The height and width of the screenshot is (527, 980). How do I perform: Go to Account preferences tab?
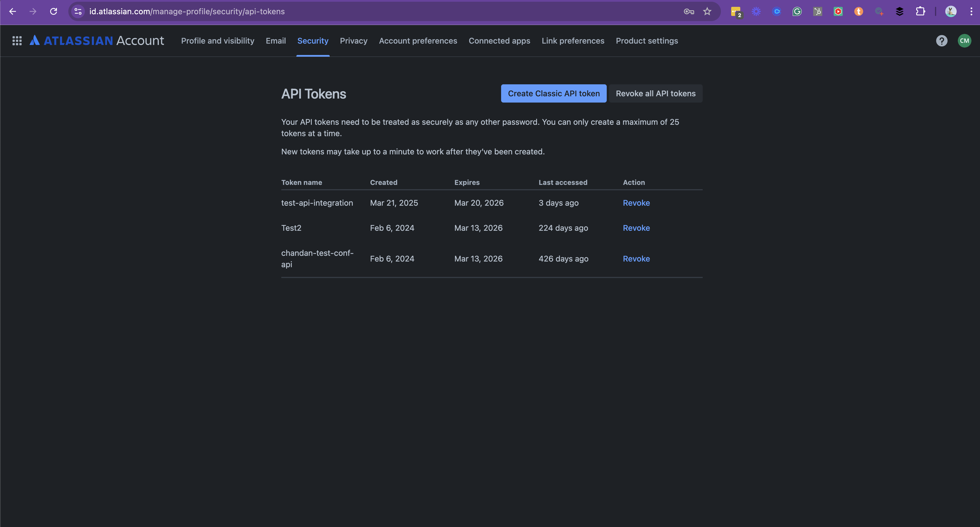pos(418,41)
